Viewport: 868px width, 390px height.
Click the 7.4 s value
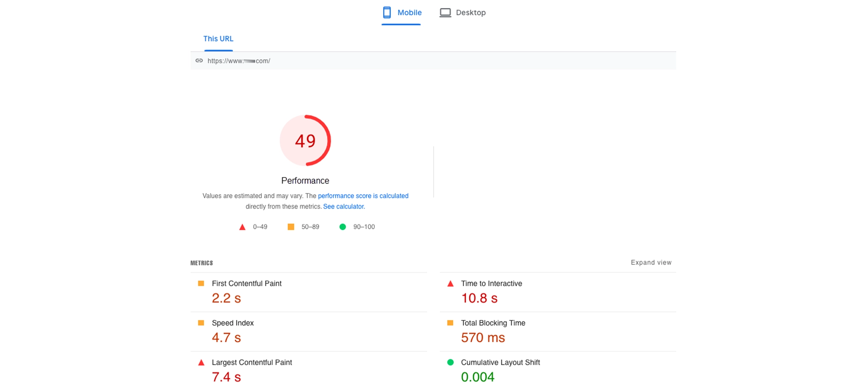pos(226,377)
